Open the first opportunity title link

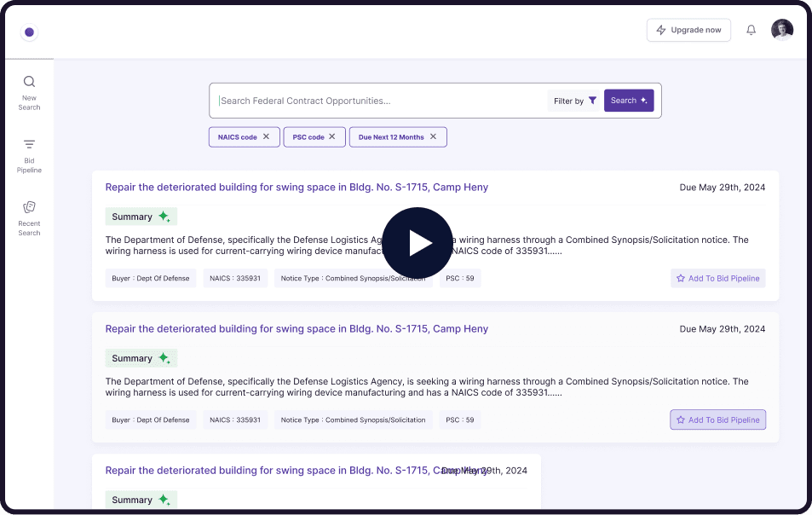297,187
